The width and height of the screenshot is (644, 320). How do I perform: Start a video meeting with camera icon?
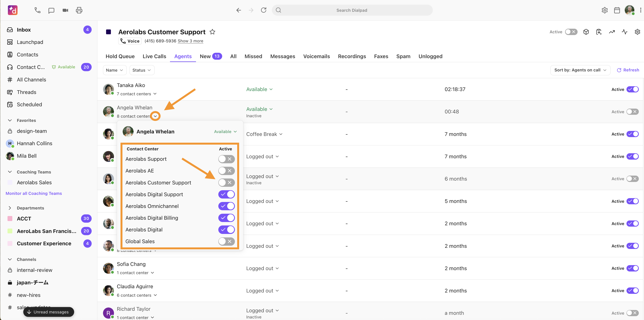pyautogui.click(x=65, y=10)
